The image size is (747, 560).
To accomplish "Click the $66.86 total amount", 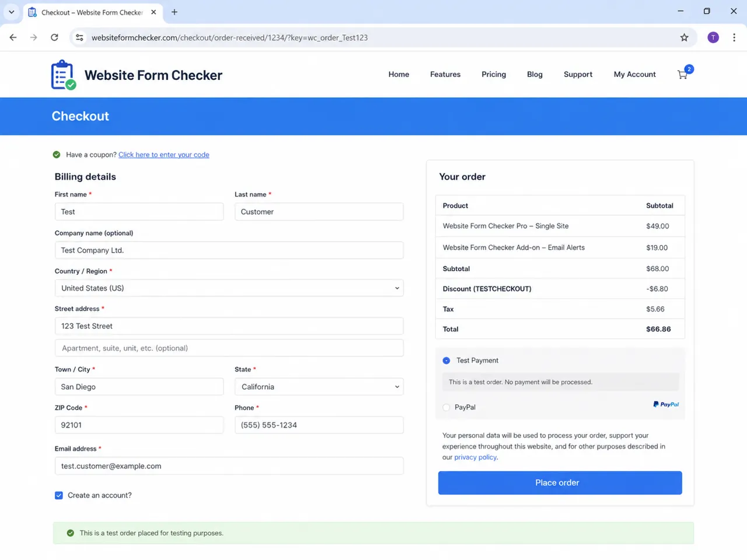I will pos(658,329).
